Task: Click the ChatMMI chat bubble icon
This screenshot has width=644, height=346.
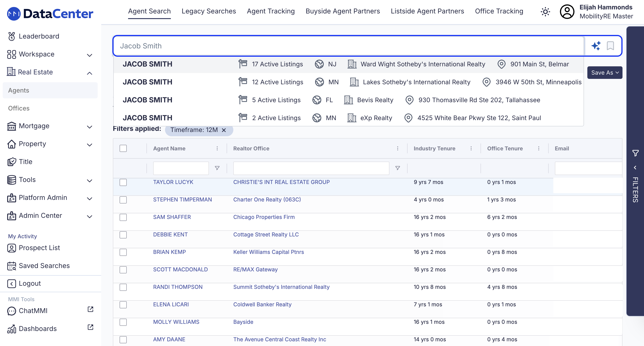Action: pyautogui.click(x=11, y=311)
